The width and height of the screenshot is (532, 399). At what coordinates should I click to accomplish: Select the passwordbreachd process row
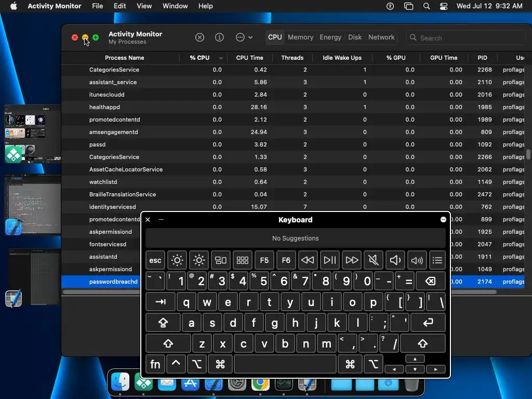pyautogui.click(x=101, y=282)
